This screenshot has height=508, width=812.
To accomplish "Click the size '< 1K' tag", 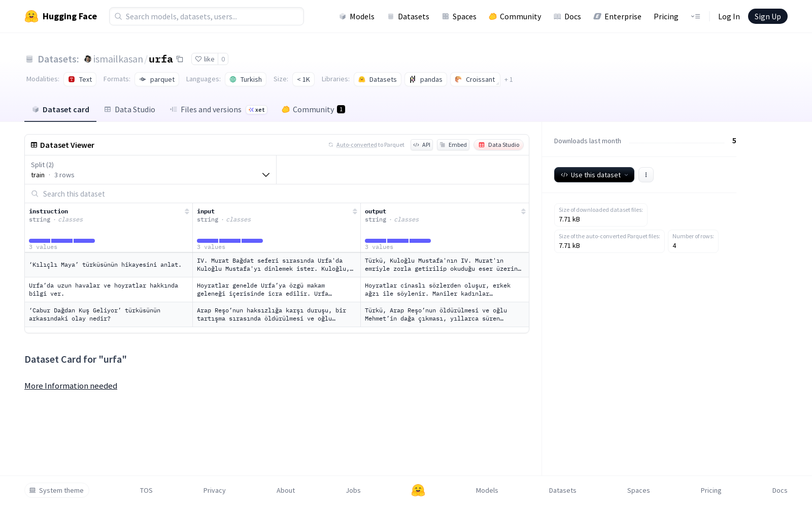I will 303,79.
